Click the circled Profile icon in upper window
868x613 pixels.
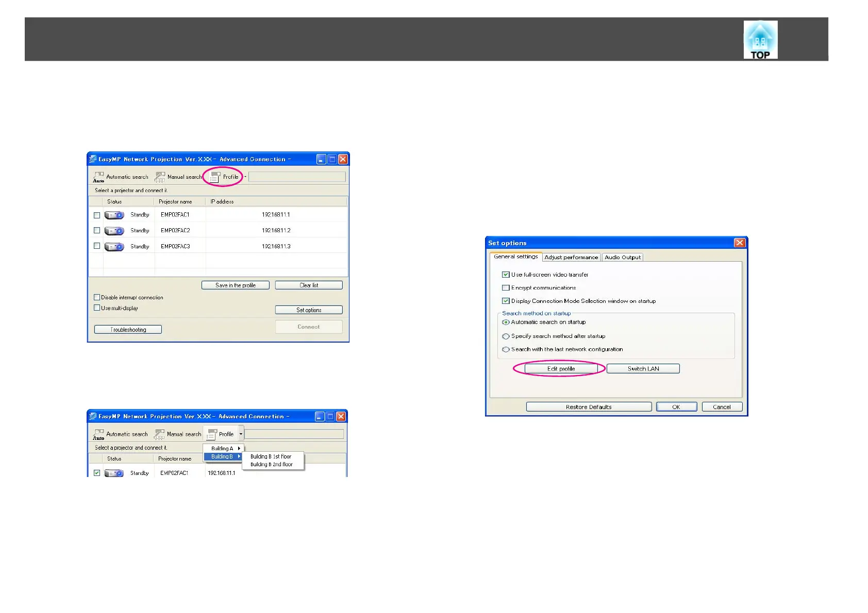[x=215, y=177]
